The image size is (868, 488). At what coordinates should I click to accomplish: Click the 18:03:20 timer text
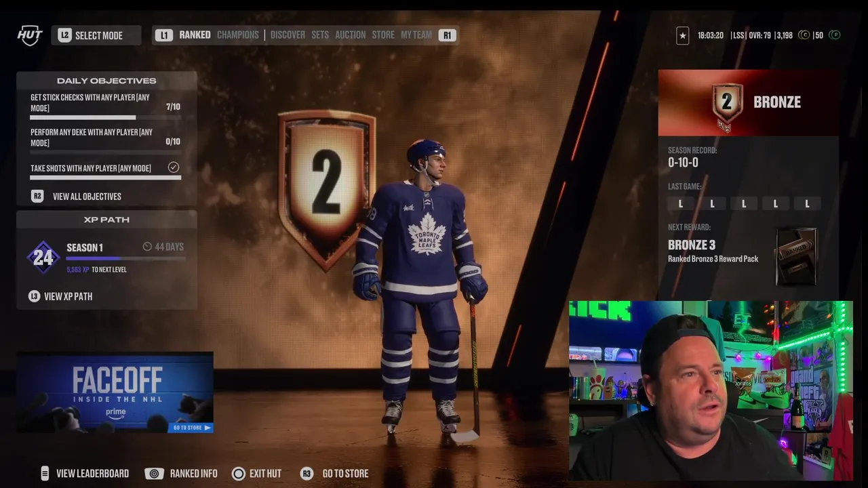tap(710, 35)
